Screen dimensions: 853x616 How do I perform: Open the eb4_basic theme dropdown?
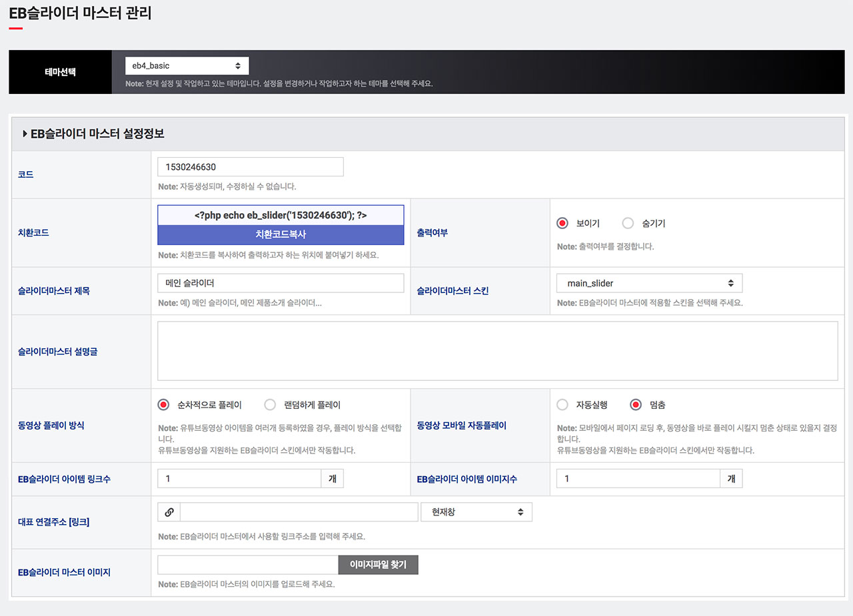pyautogui.click(x=187, y=66)
